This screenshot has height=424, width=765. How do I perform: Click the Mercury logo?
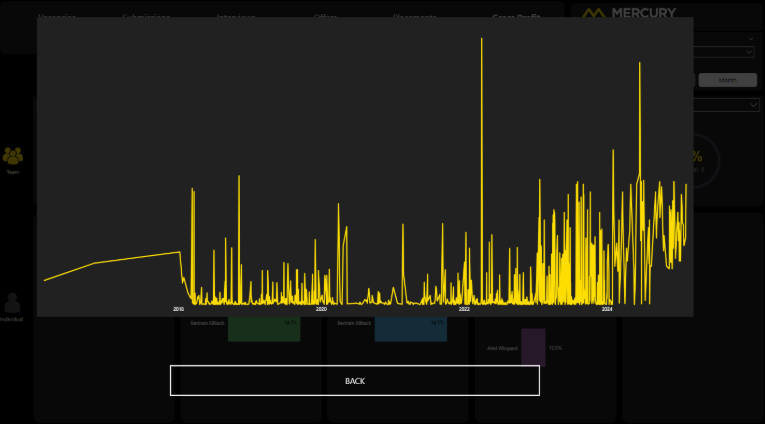click(629, 13)
